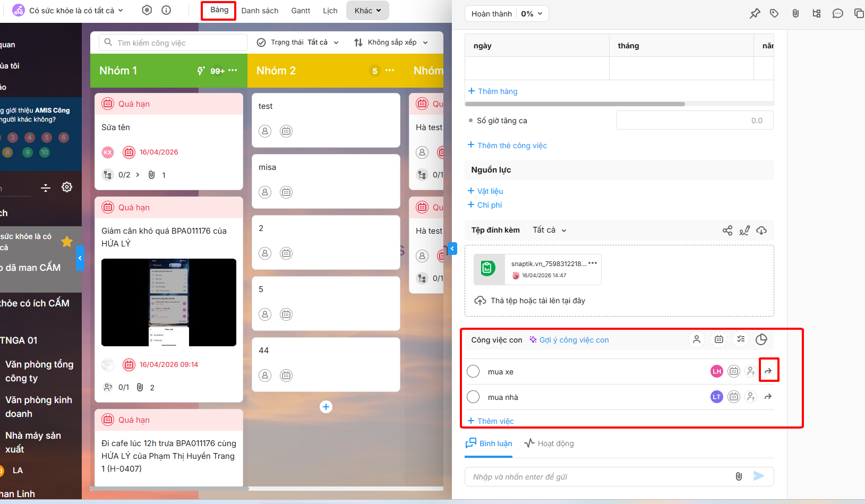Image resolution: width=865 pixels, height=504 pixels.
Task: Add a collaborator on the mua xe subtask
Action: click(x=751, y=371)
